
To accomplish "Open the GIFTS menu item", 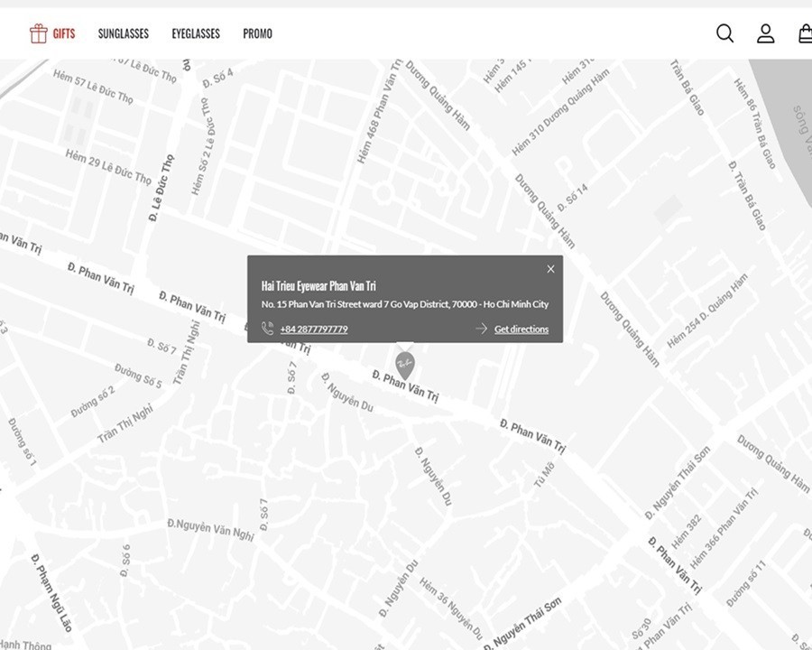I will 63,33.
